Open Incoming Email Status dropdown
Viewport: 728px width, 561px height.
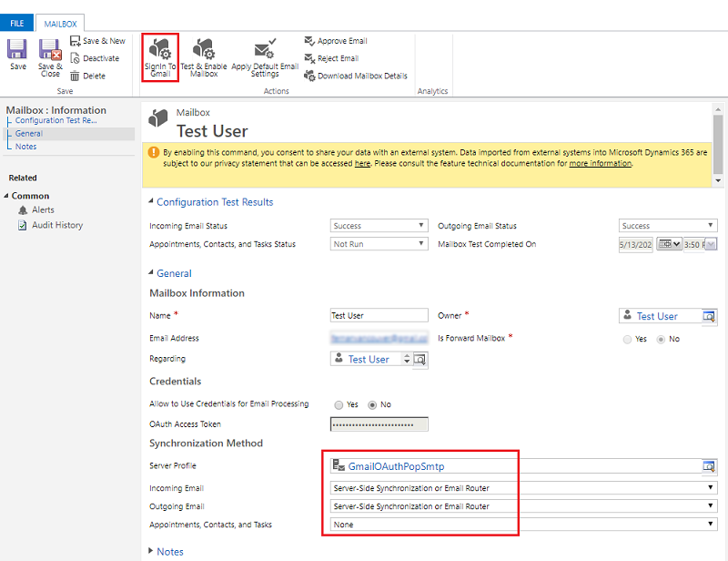pos(379,226)
